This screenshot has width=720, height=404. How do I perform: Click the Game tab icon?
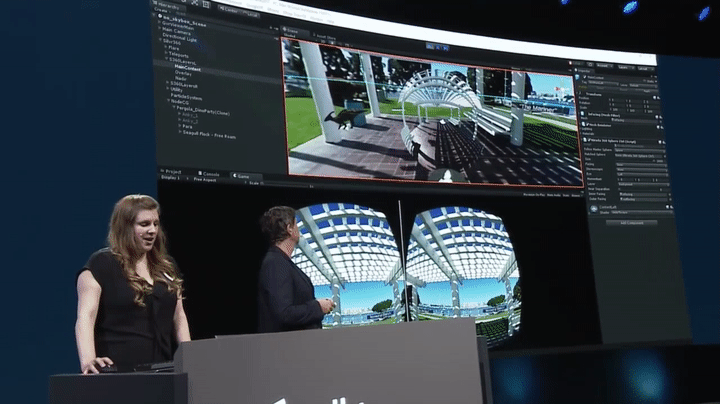[236, 176]
